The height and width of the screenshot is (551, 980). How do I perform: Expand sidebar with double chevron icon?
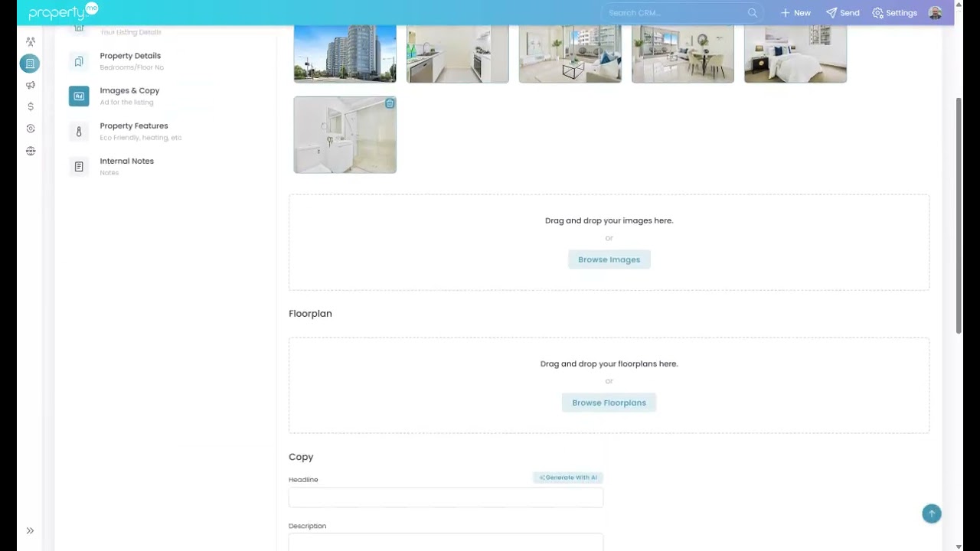coord(30,530)
